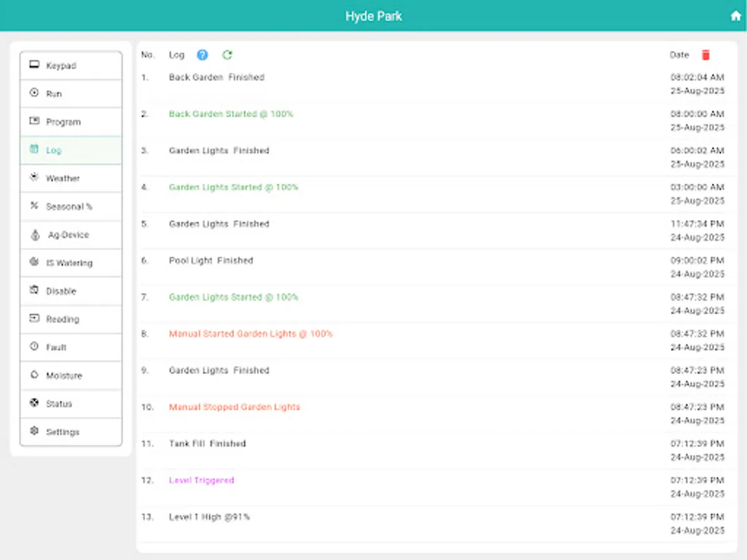Click the Level Triggered log entry
747x560 pixels.
[201, 480]
